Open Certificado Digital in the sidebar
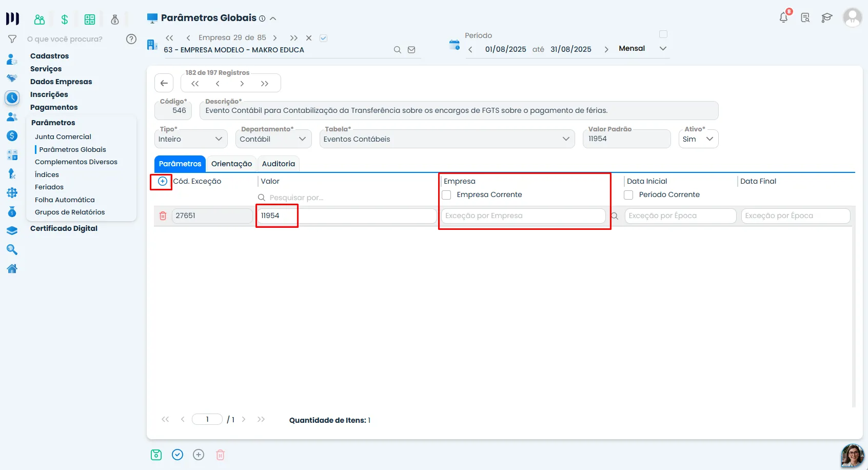The width and height of the screenshot is (868, 470). 64,228
